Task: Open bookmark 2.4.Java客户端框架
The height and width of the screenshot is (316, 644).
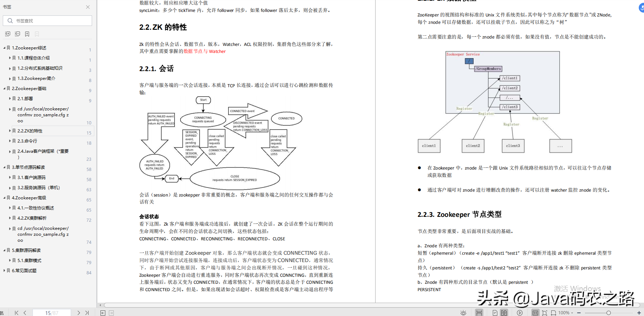Action: coord(43,154)
